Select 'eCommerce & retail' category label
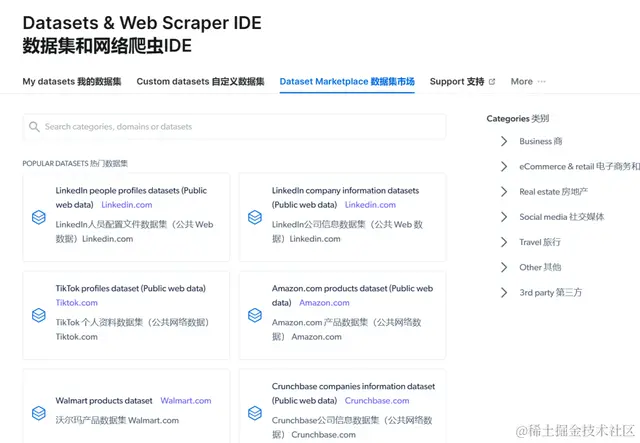The image size is (640, 443). (x=579, y=167)
